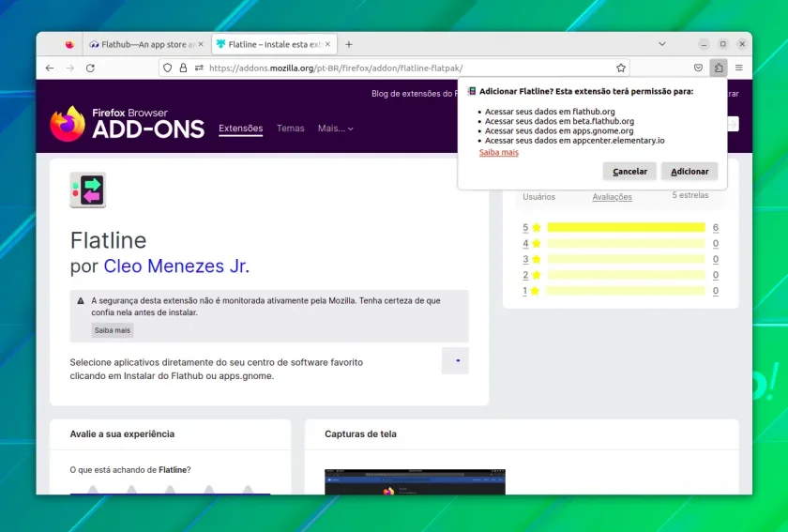This screenshot has width=788, height=532.
Task: Switch to the Flathub tab
Action: (x=145, y=44)
